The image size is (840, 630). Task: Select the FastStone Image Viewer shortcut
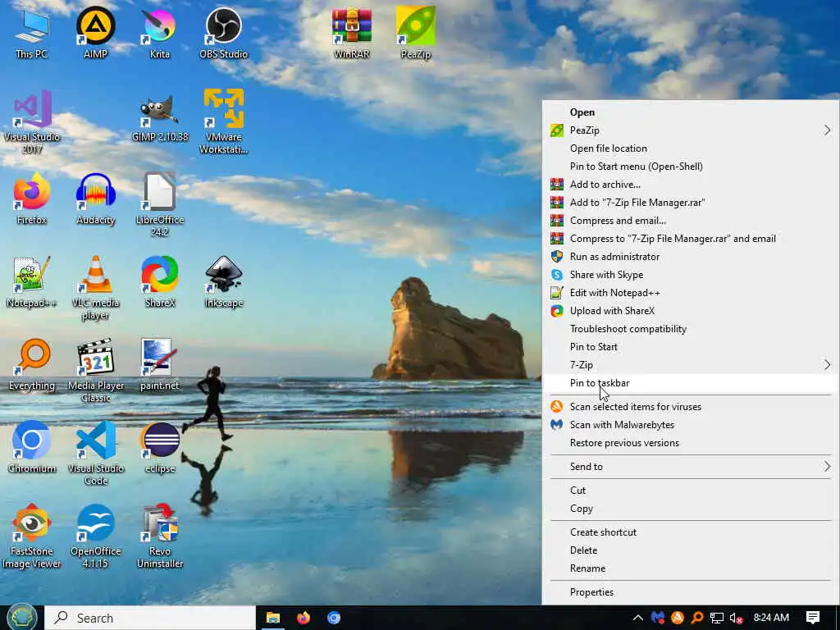coord(32,536)
